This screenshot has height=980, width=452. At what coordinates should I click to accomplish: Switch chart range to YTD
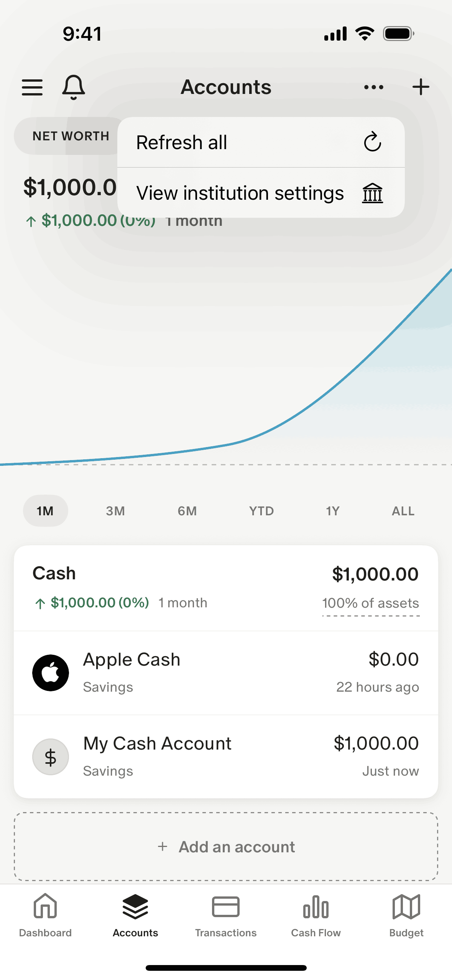pos(261,511)
